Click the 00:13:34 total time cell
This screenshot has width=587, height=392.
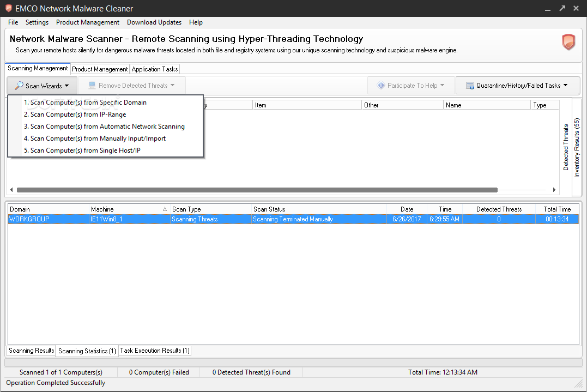pos(557,219)
